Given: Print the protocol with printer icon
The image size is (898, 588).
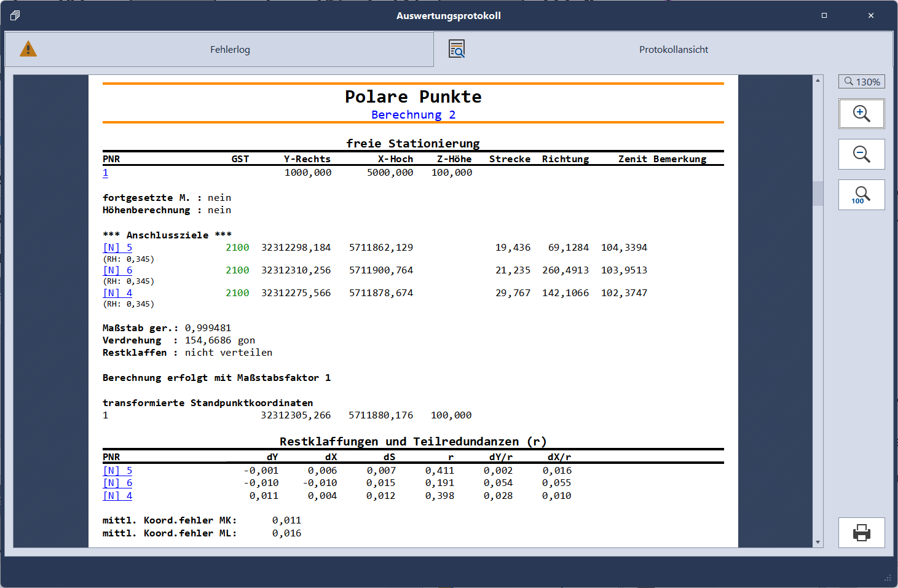Looking at the screenshot, I should pyautogui.click(x=861, y=533).
